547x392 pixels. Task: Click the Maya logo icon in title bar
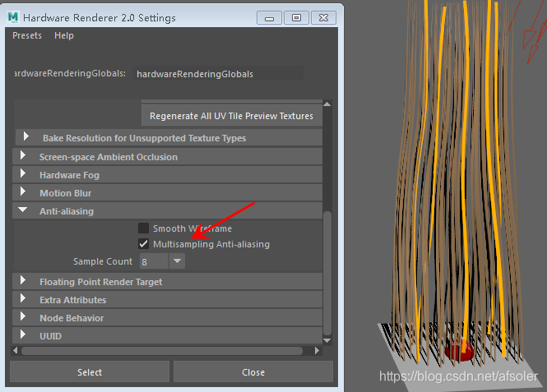pyautogui.click(x=13, y=17)
